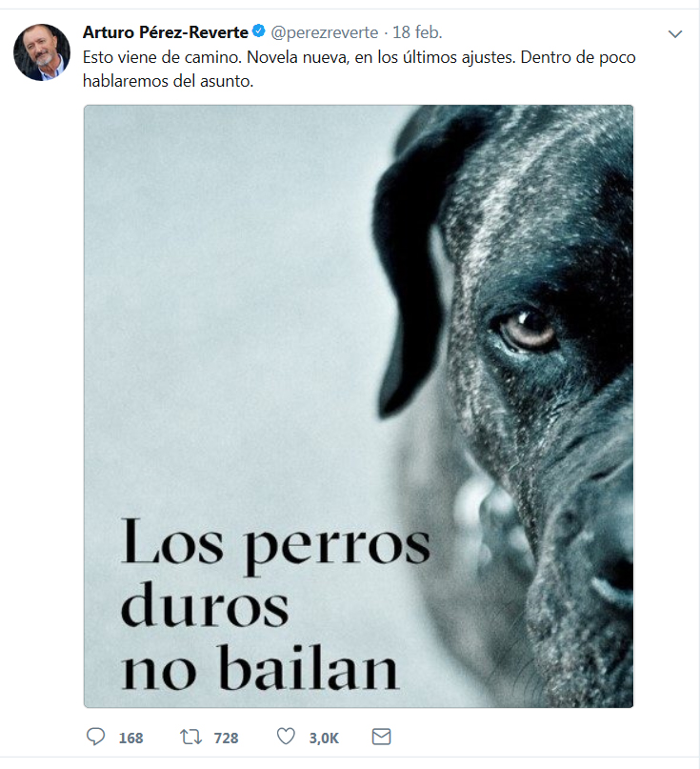Click 'no bailan' text on the book cover
This screenshot has width=700, height=769.
coord(260,668)
